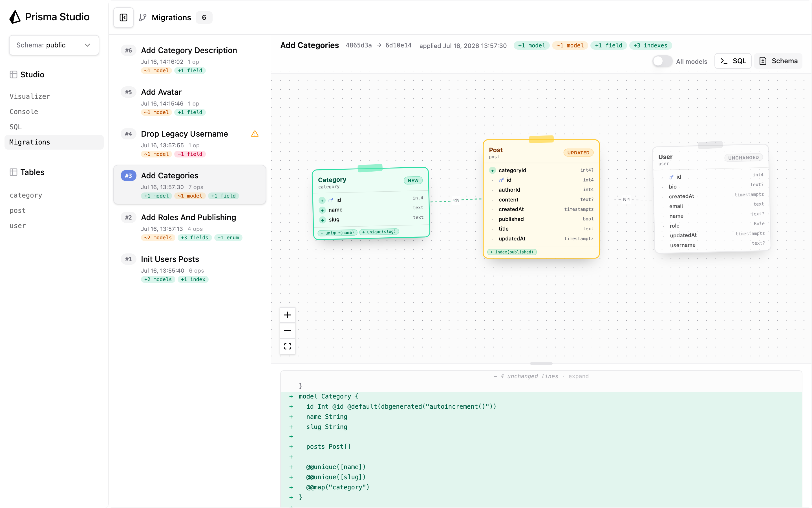Image resolution: width=812 pixels, height=508 pixels.
Task: Expand the 4 unchanged lines
Action: coord(578,376)
